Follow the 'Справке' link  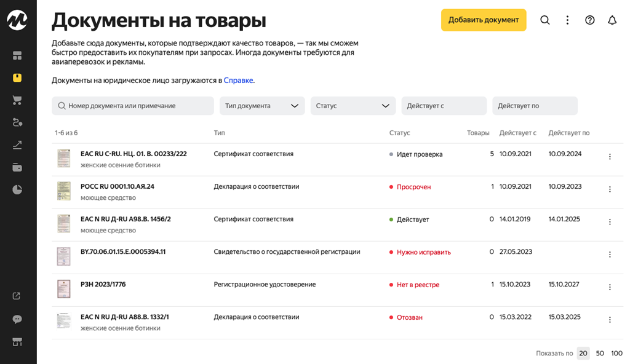238,81
